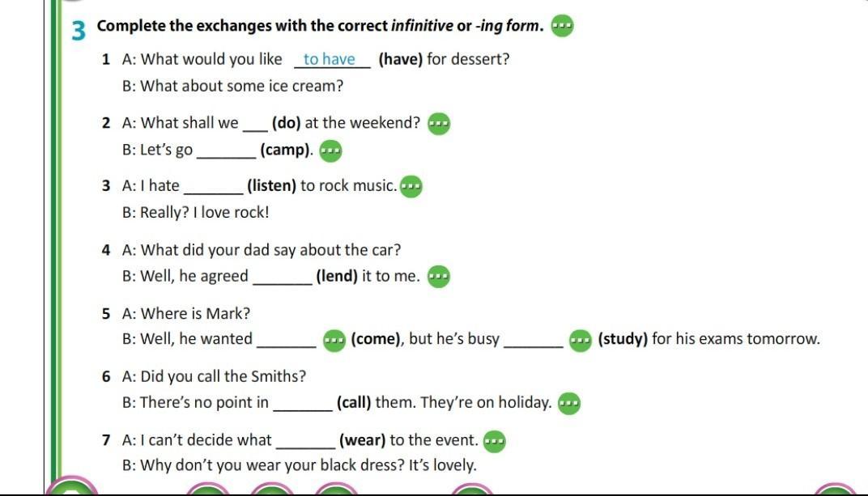868x496 pixels.
Task: Click the 'to have' example answer
Action: click(x=330, y=59)
